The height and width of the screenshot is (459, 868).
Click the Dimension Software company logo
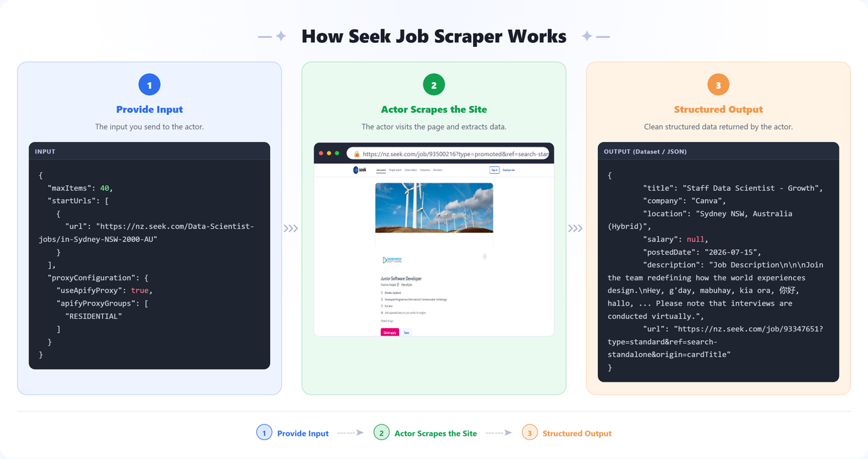click(392, 260)
